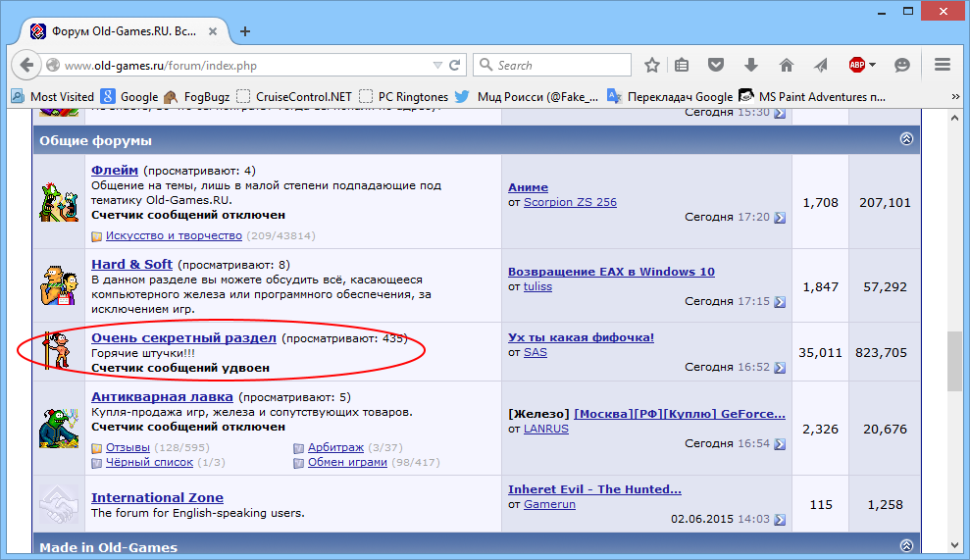
Task: View user Gamerun profile
Action: 549,504
